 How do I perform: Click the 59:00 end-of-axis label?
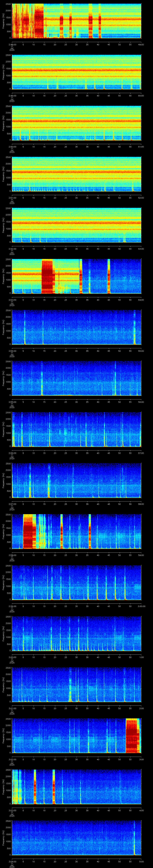[x=141, y=555]
